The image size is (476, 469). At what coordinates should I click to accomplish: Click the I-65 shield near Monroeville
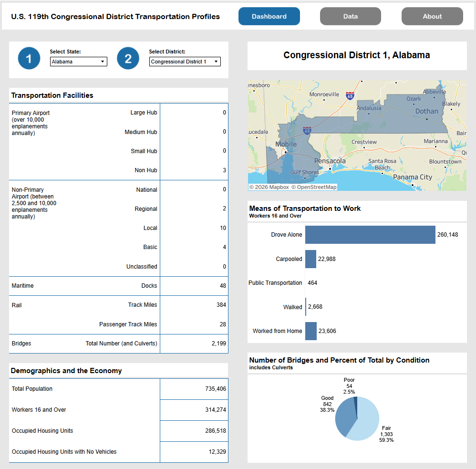pos(350,96)
